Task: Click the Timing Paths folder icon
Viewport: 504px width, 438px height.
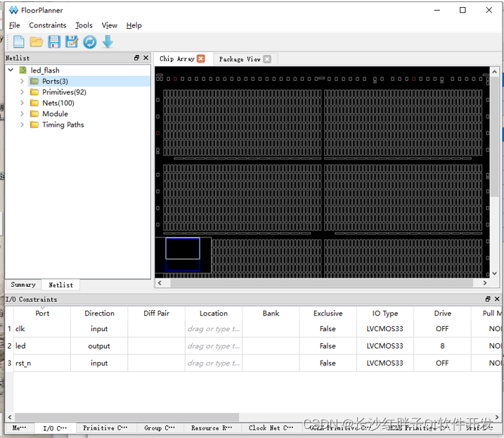Action: 34,124
